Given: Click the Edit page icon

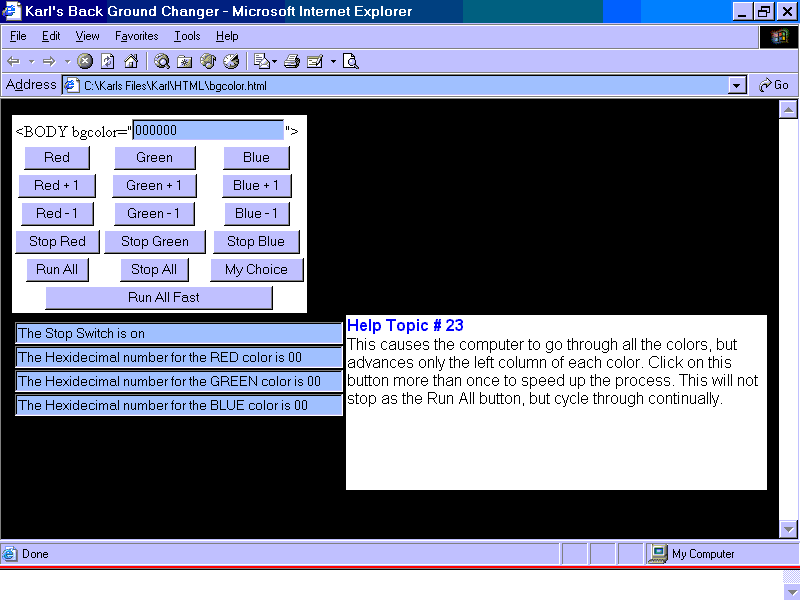Looking at the screenshot, I should tap(315, 61).
